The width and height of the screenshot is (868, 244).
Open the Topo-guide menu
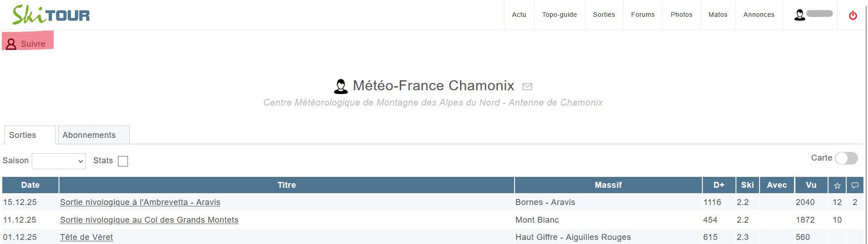point(559,15)
